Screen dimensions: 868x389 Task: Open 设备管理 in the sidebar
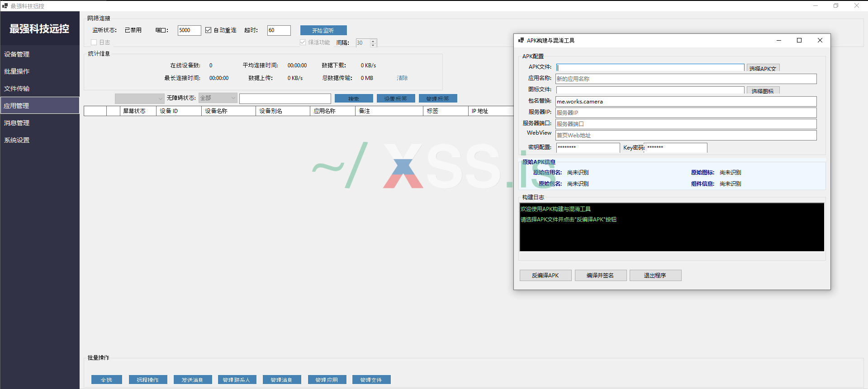17,54
